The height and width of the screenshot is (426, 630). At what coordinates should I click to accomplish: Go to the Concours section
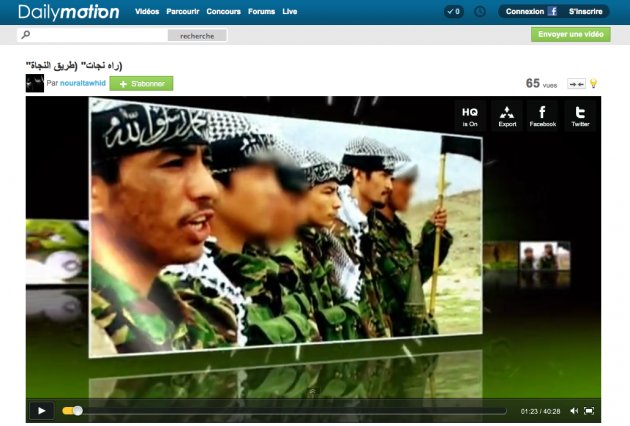pos(223,12)
